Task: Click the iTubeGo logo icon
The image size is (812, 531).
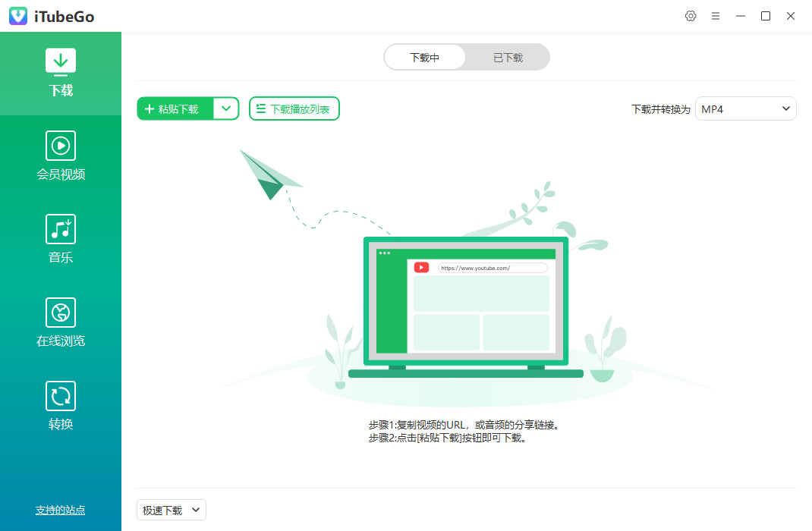Action: [17, 15]
